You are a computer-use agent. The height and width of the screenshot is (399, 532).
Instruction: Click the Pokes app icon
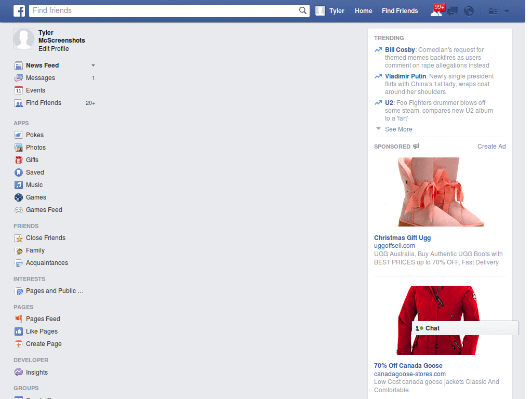pos(19,135)
